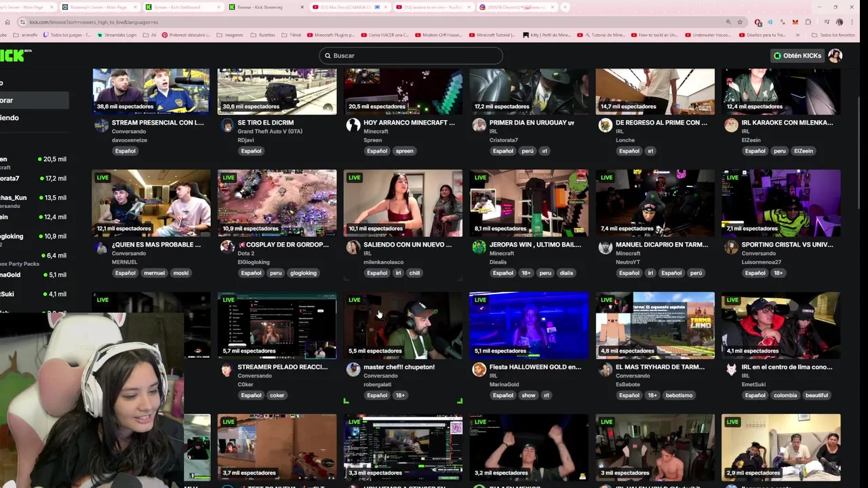Open a new browser tab
Screen dimensions: 868x488
(565, 7)
